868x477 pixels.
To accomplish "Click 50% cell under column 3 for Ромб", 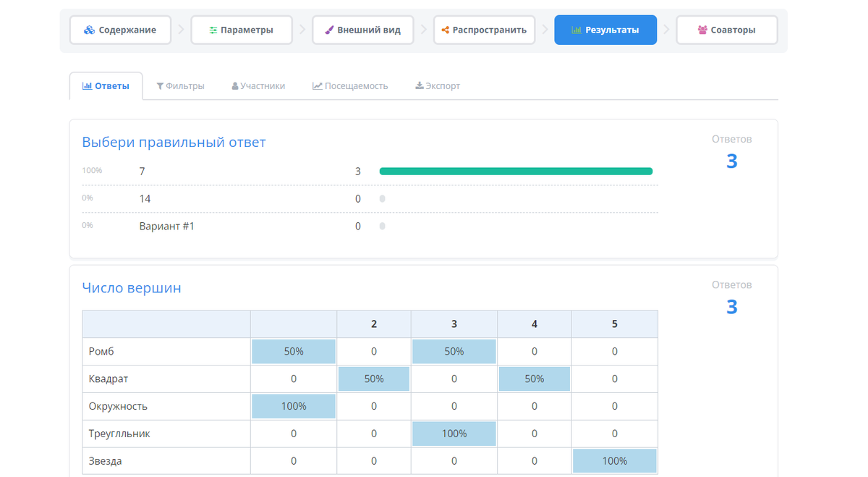I will click(454, 352).
